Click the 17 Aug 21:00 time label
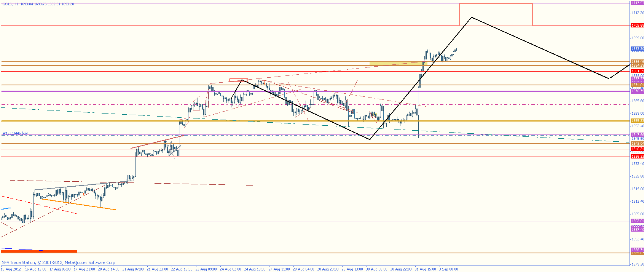The width and height of the screenshot is (644, 272). coord(84,269)
